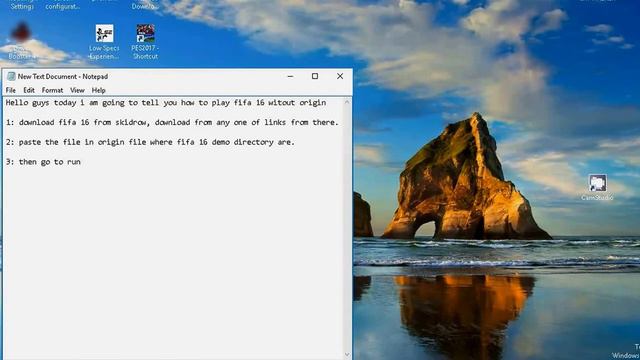The height and width of the screenshot is (360, 640).
Task: Open the View menu in Notepad
Action: coord(77,90)
